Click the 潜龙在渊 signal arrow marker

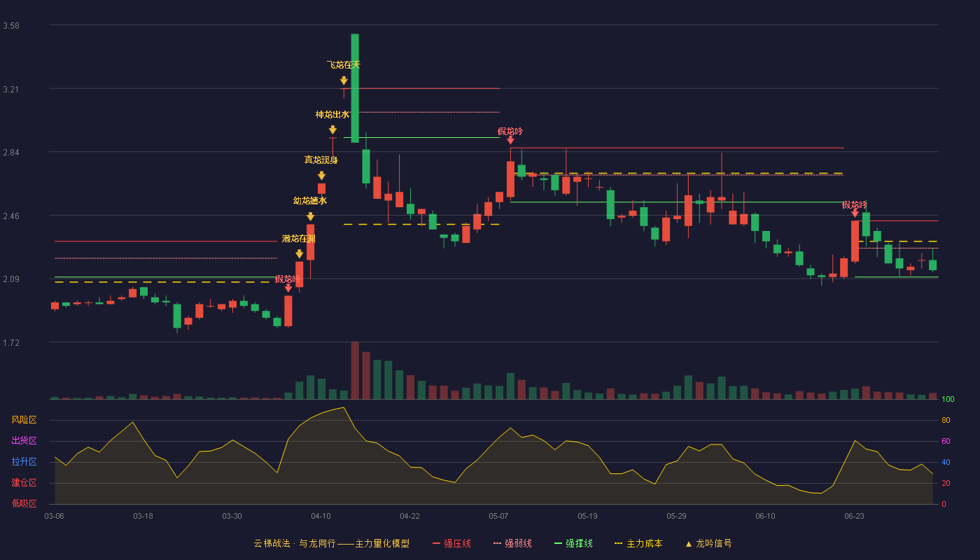pyautogui.click(x=299, y=254)
